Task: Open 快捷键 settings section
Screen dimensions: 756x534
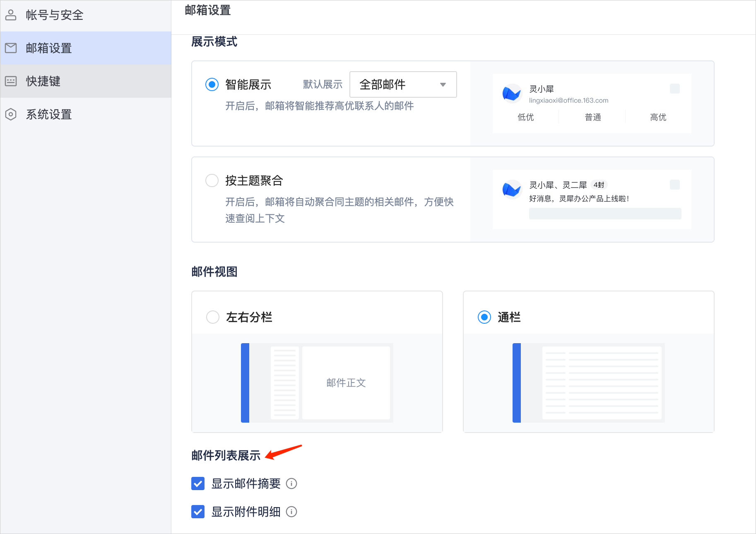Action: pyautogui.click(x=86, y=81)
